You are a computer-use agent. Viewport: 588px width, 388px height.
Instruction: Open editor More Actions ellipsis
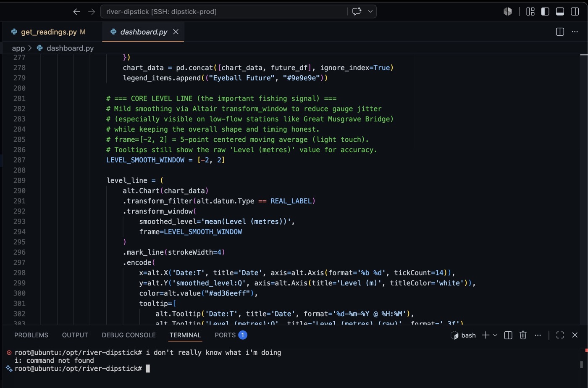tap(575, 32)
